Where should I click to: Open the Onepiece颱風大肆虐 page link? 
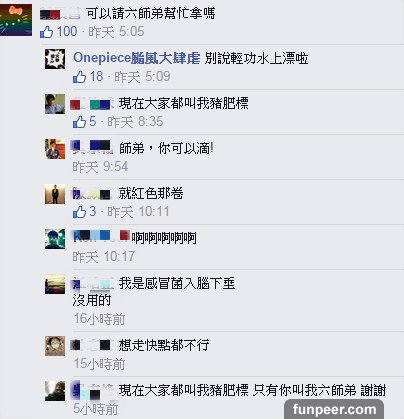click(137, 58)
